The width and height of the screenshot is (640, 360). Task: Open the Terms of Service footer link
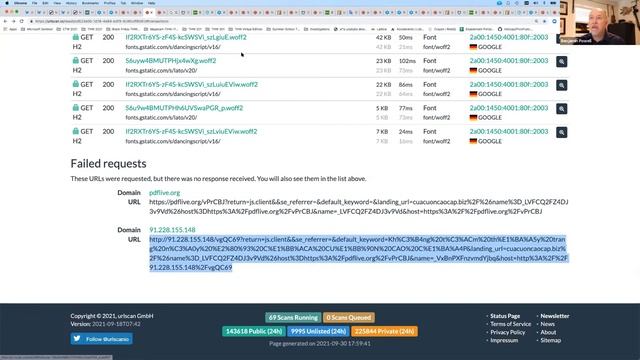[511, 324]
